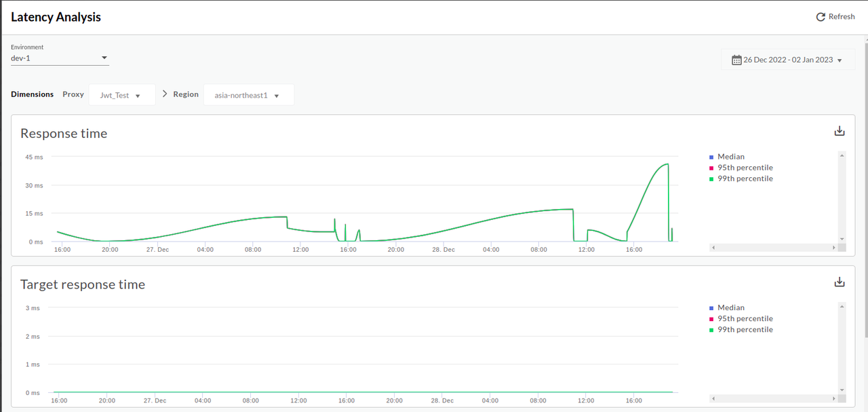The image size is (868, 412).
Task: Click 28. Dec label on Response time axis
Action: (443, 250)
